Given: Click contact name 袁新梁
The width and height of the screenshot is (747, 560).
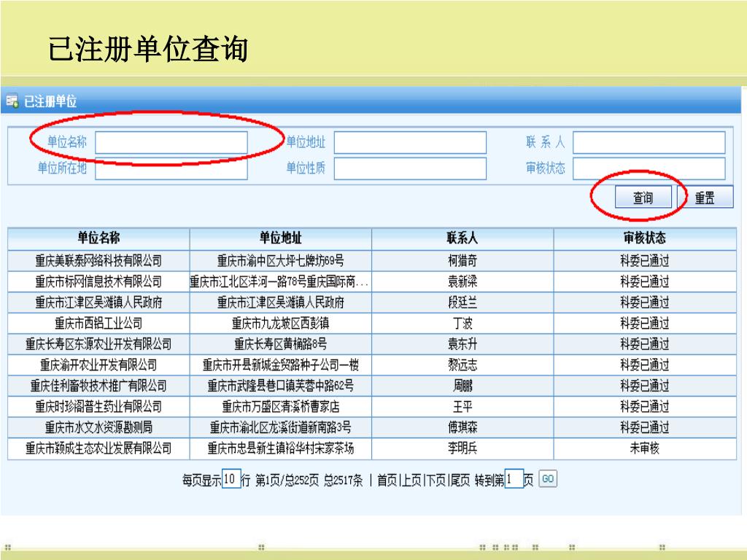Looking at the screenshot, I should click(x=462, y=281).
